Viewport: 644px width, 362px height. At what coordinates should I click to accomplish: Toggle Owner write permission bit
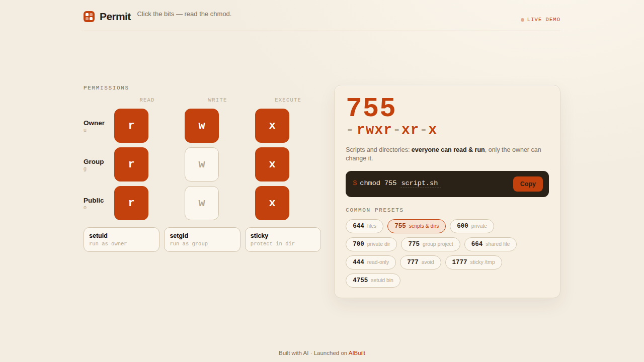202,126
